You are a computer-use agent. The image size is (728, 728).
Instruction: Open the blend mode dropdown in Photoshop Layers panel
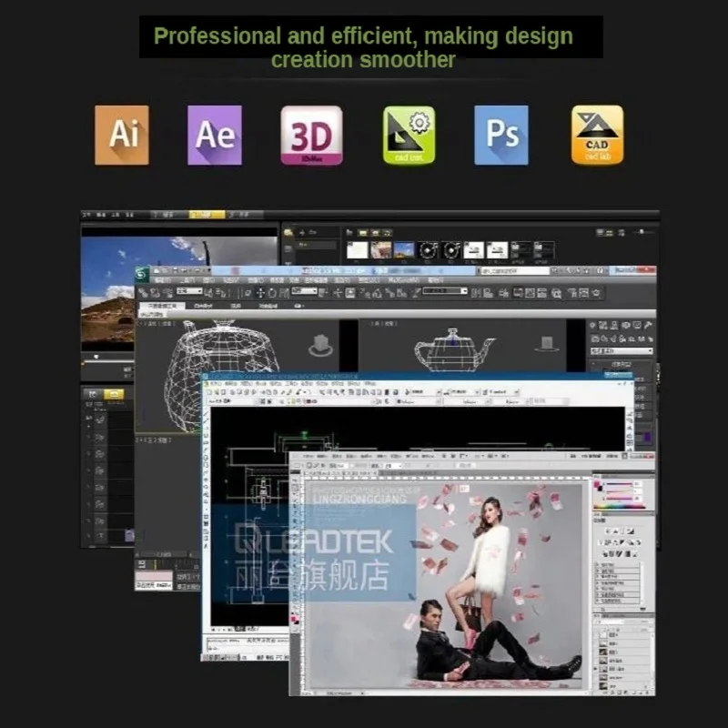pyautogui.click(x=611, y=622)
